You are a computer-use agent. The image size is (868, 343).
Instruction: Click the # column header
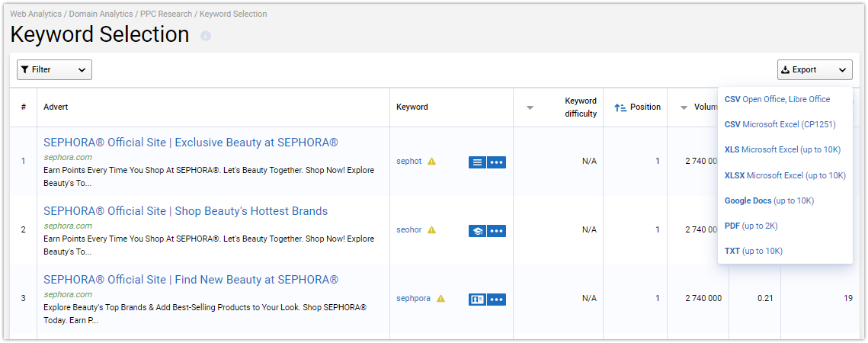point(24,107)
